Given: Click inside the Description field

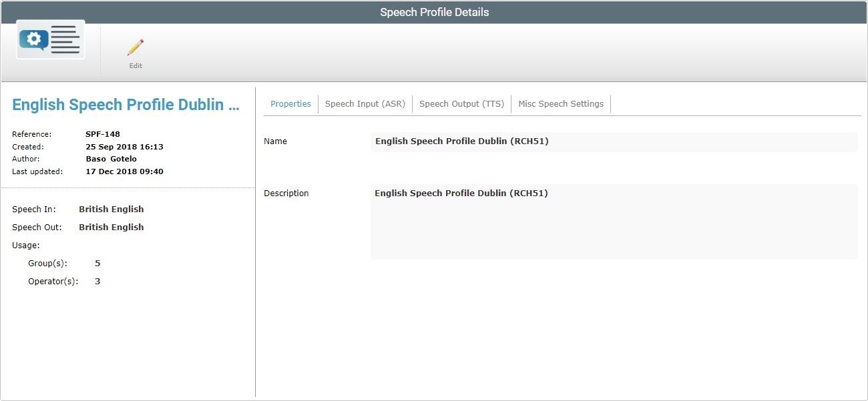Looking at the screenshot, I should coord(614,220).
